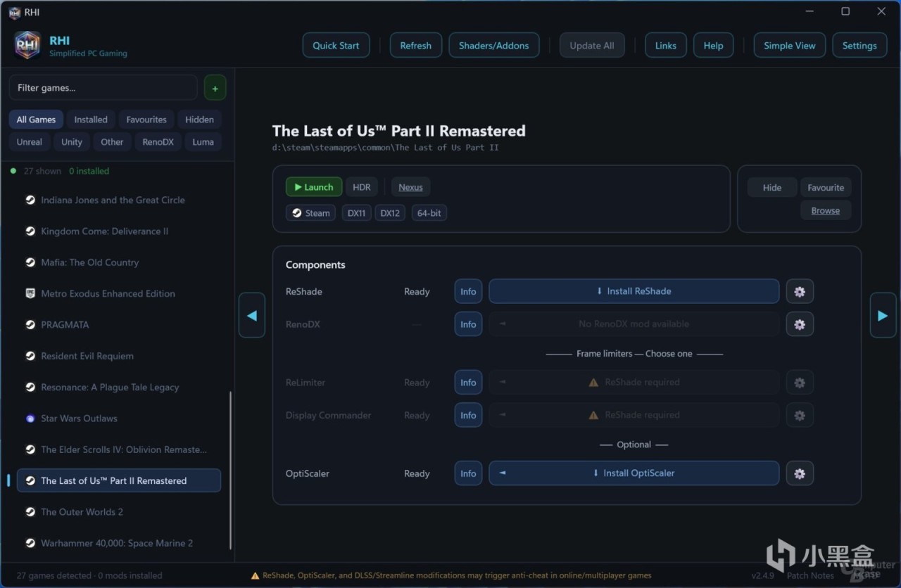Viewport: 901px width, 588px height.
Task: Select Resonance: A Plague Tale Legacy
Action: pyautogui.click(x=119, y=387)
